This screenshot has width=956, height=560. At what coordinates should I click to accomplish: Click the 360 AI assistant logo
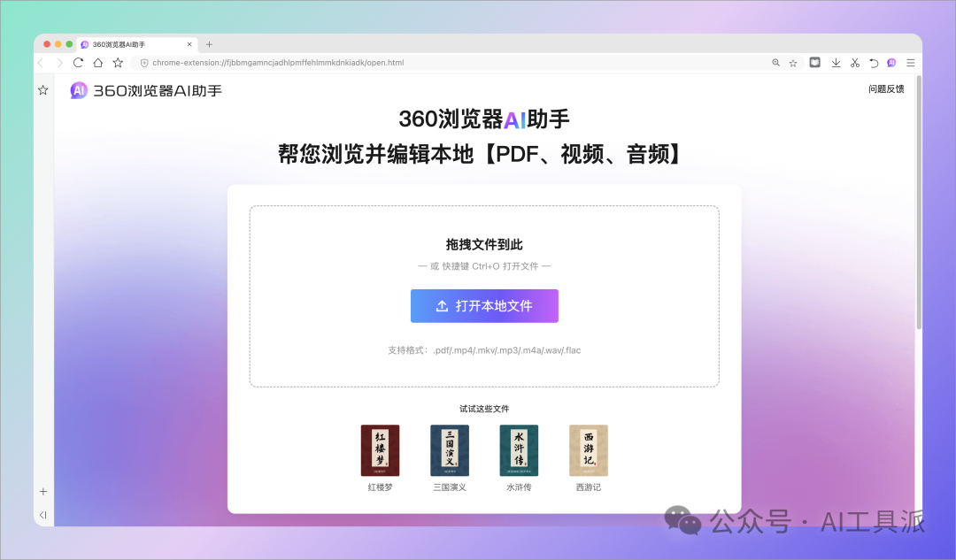point(146,91)
